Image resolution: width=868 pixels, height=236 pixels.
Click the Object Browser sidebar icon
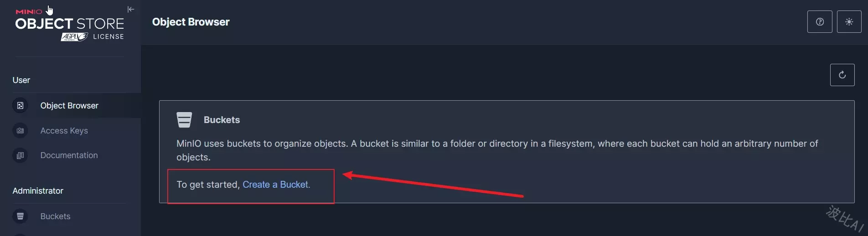click(20, 106)
